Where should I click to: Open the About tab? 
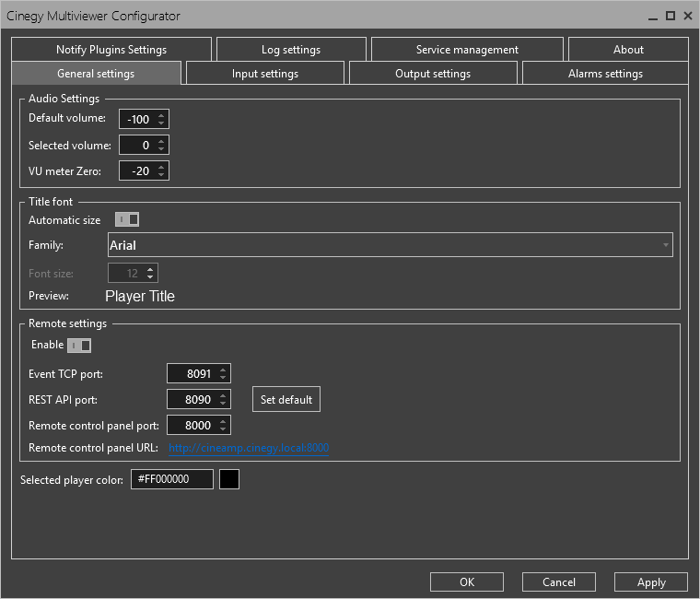point(628,49)
